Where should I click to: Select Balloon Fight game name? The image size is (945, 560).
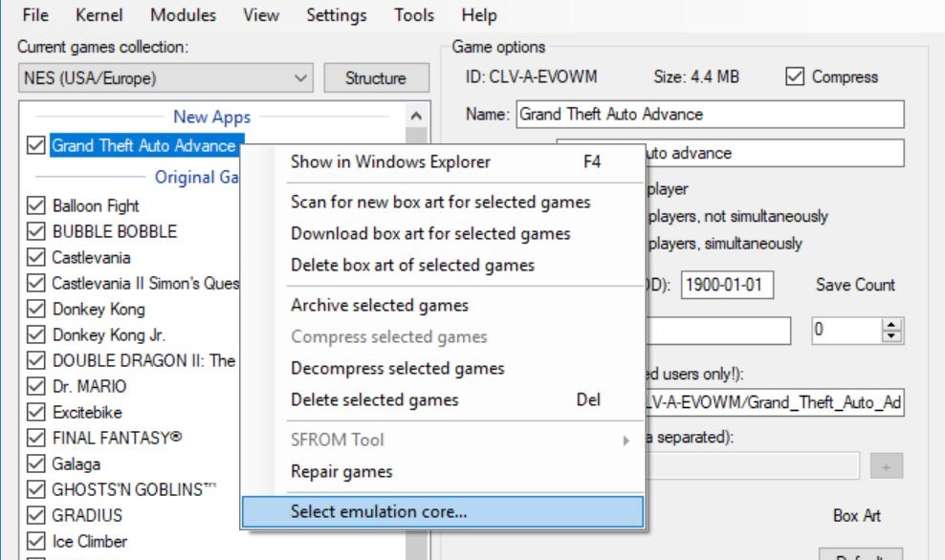point(96,205)
